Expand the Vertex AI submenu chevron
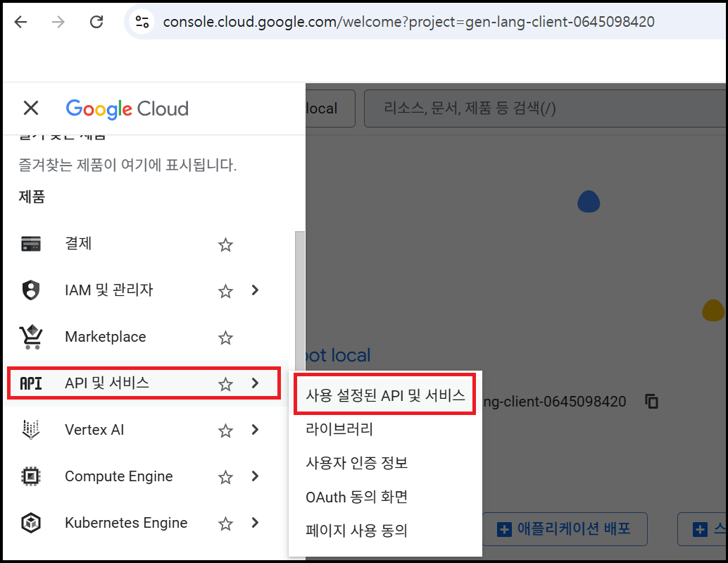 point(255,430)
